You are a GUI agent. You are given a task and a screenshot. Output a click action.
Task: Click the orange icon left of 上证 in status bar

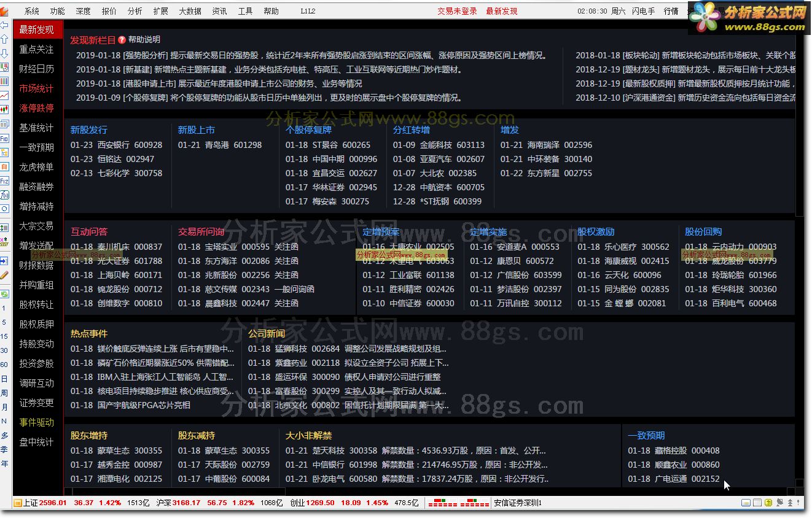pyautogui.click(x=17, y=503)
